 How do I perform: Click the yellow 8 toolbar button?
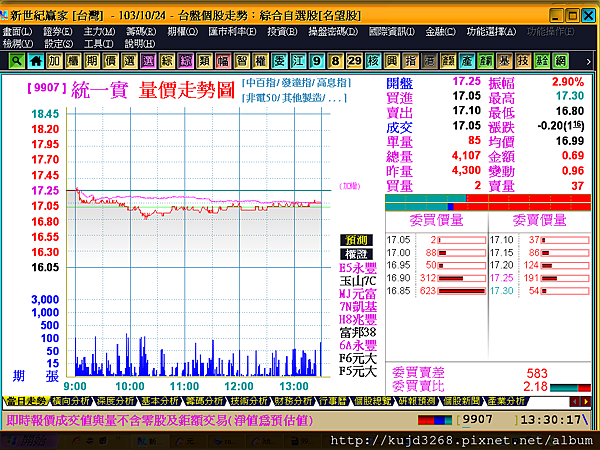click(336, 61)
